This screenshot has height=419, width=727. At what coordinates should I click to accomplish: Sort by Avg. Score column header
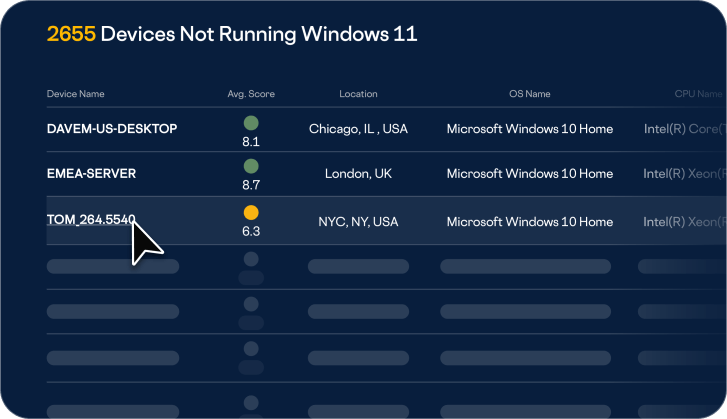pyautogui.click(x=251, y=94)
